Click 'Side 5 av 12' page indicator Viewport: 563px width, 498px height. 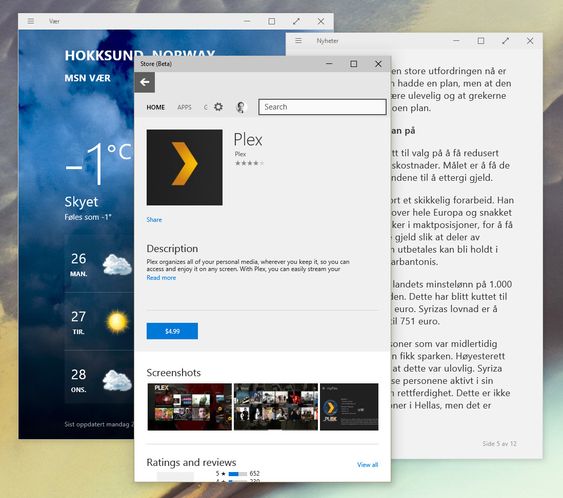[x=499, y=444]
